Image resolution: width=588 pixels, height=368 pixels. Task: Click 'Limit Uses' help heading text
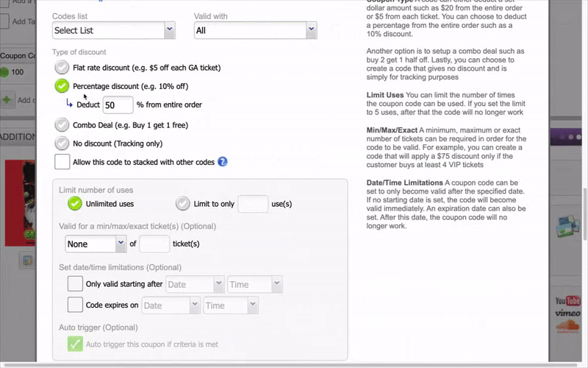pyautogui.click(x=385, y=95)
